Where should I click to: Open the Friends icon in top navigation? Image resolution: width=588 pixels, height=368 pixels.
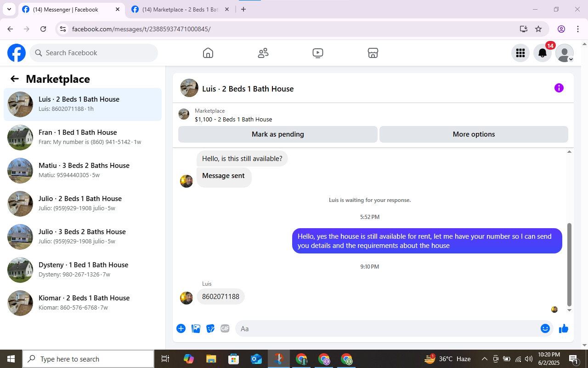[263, 53]
